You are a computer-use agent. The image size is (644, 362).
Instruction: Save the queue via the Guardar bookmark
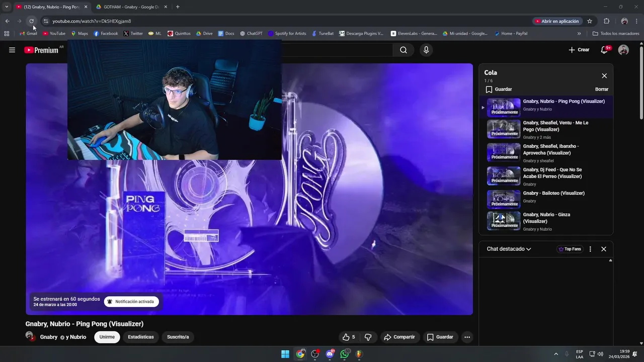pos(499,89)
